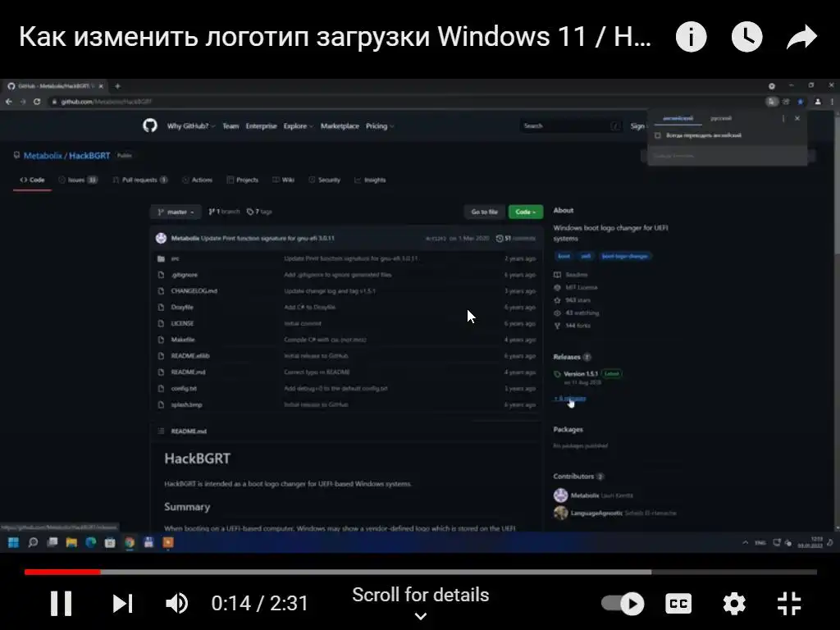
Task: Open the LICENSE file
Action: pyautogui.click(x=182, y=323)
